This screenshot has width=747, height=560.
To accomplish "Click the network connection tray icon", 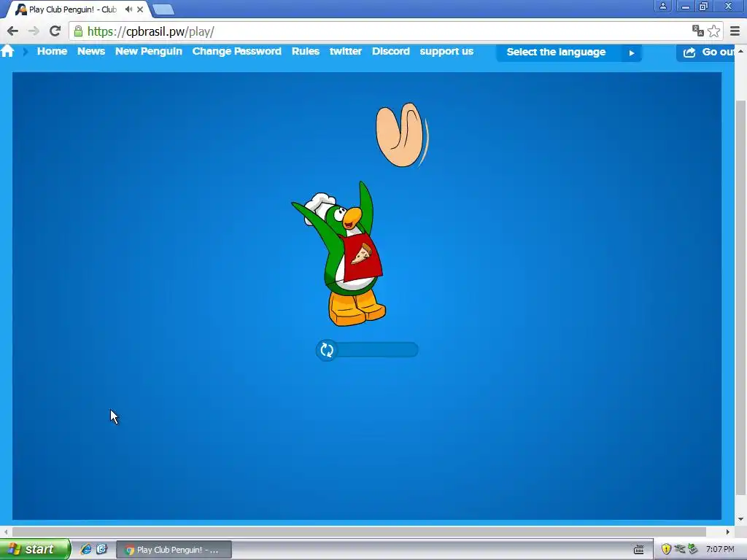I will point(679,550).
